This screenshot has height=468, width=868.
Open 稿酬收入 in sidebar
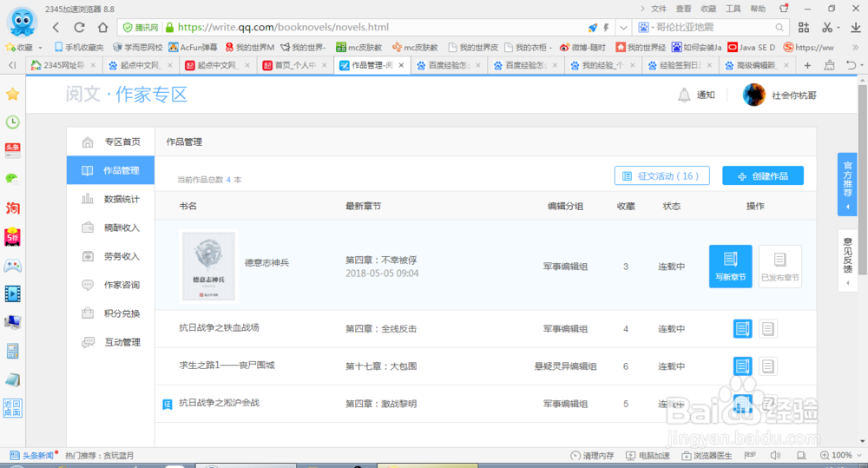click(111, 227)
